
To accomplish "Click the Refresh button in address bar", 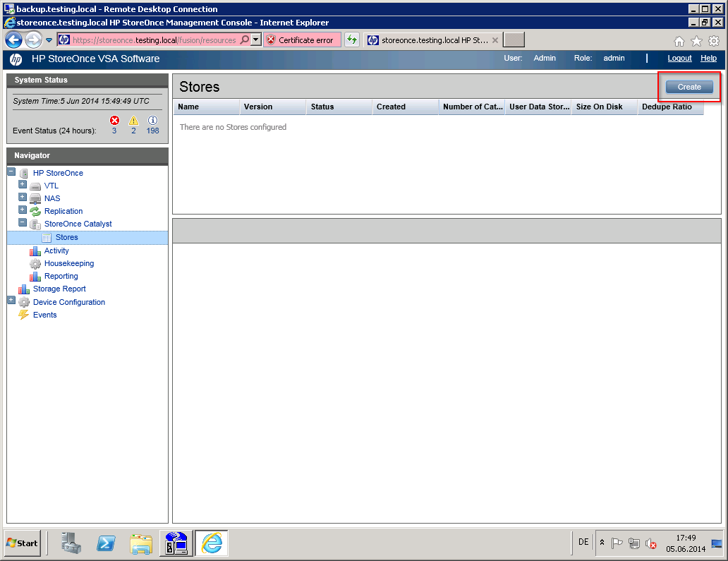I will pyautogui.click(x=352, y=40).
